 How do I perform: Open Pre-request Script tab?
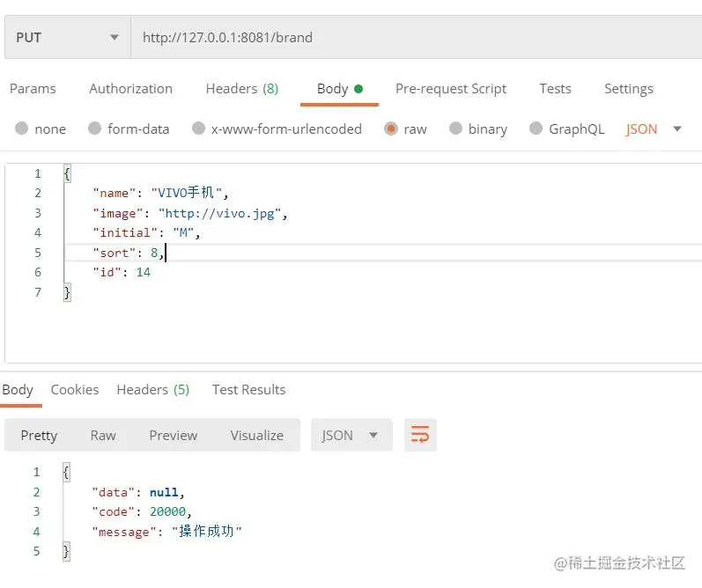coord(451,89)
